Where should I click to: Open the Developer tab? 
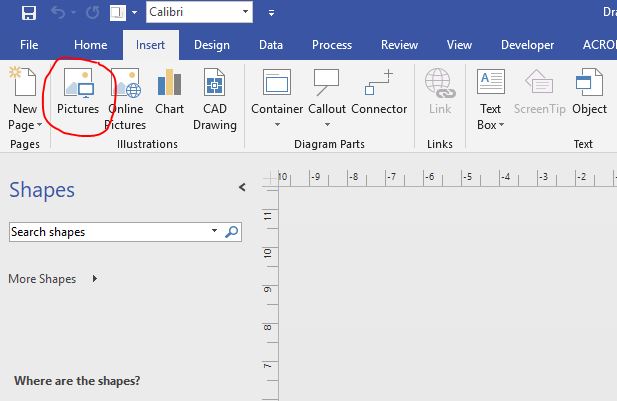527,45
